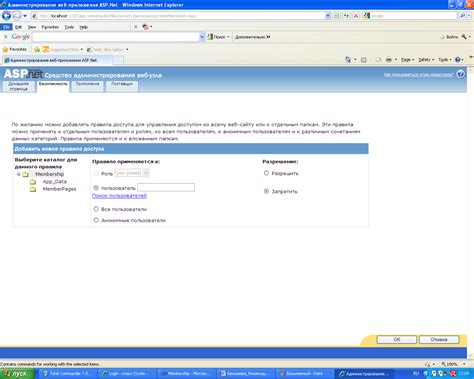474x379 pixels.
Task: Click the Read Mail icon in the command bar
Action: pyautogui.click(x=378, y=60)
